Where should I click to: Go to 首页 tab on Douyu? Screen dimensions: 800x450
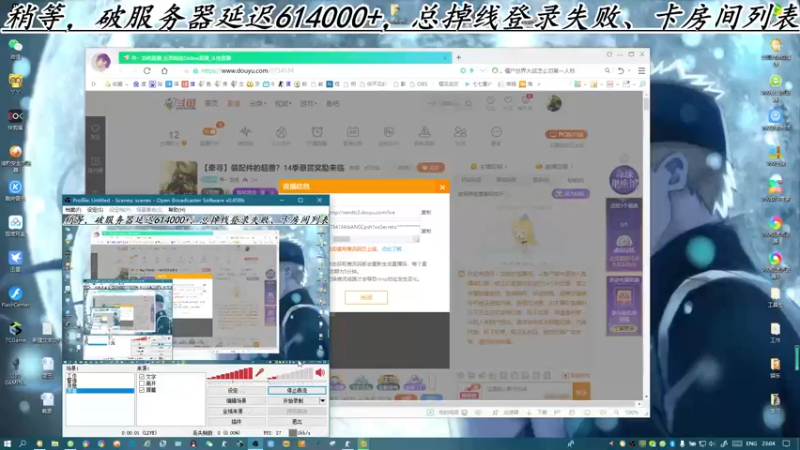pos(211,104)
